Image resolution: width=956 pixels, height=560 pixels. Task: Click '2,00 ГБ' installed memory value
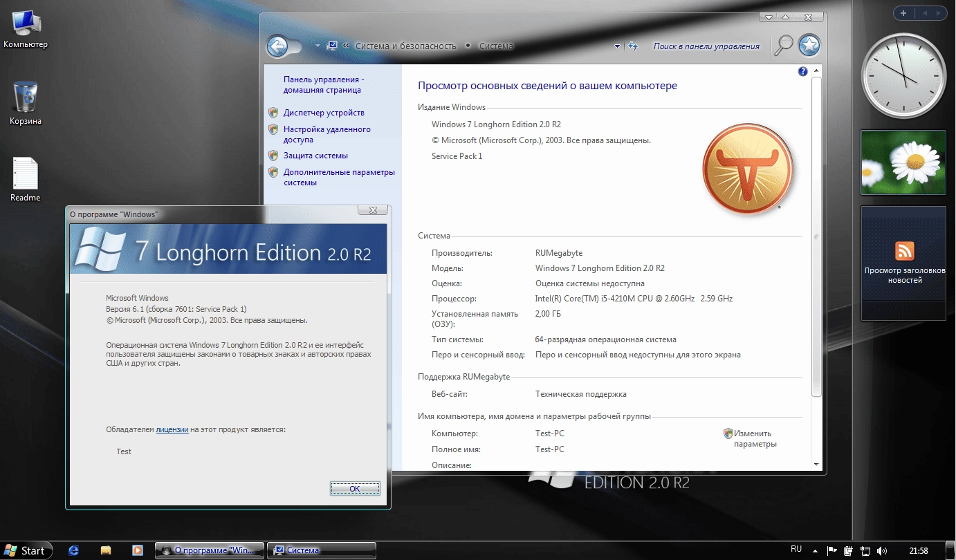pyautogui.click(x=548, y=314)
